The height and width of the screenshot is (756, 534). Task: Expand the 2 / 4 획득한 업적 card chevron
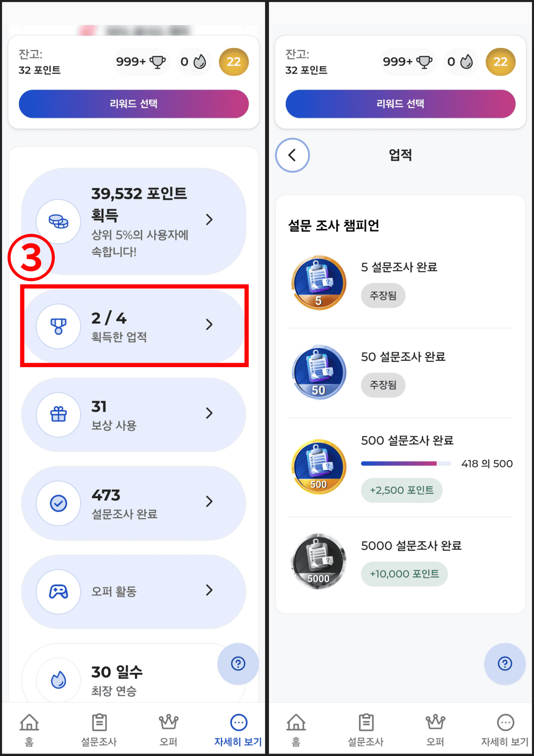210,325
